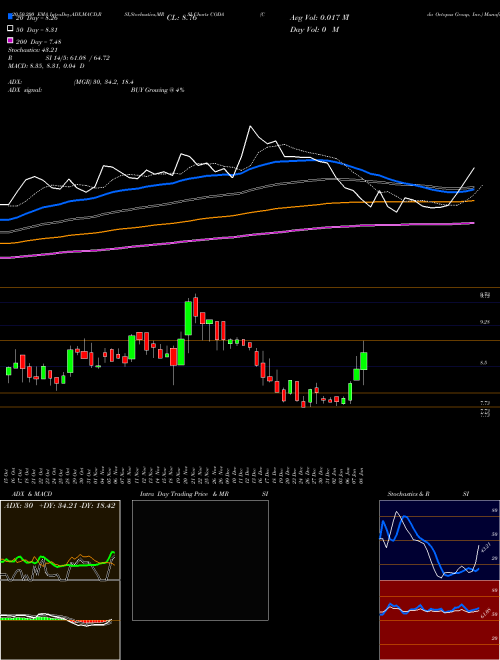
Task: Click the 'Day Vol: 0 M' text
Action: (x=314, y=29)
